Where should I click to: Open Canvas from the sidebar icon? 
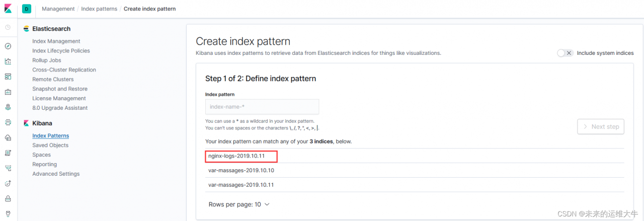click(x=8, y=92)
